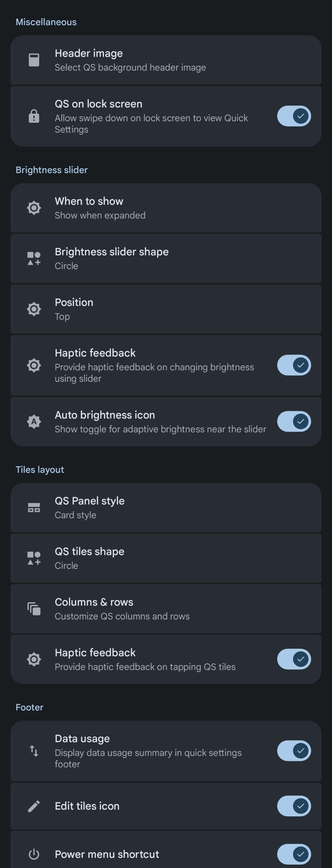
Task: Change Brightness slider shape from Circle
Action: tap(166, 258)
